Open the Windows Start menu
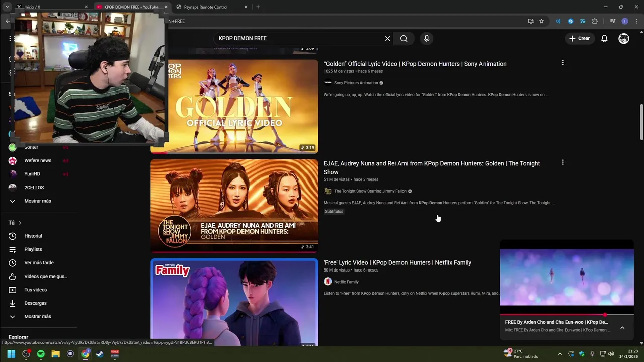Image resolution: width=644 pixels, height=362 pixels. [11, 354]
